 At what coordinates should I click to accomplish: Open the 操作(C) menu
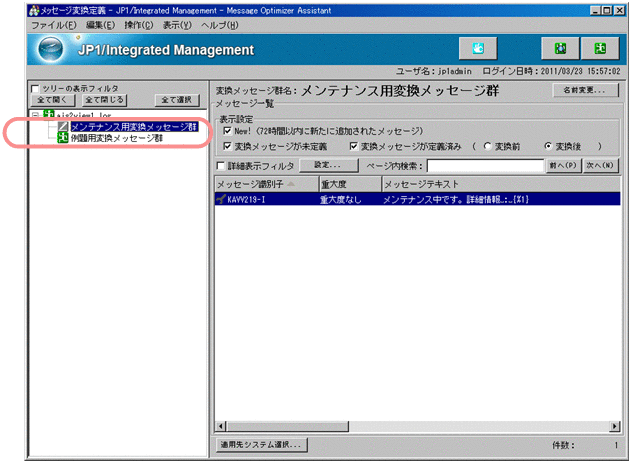coord(139,24)
